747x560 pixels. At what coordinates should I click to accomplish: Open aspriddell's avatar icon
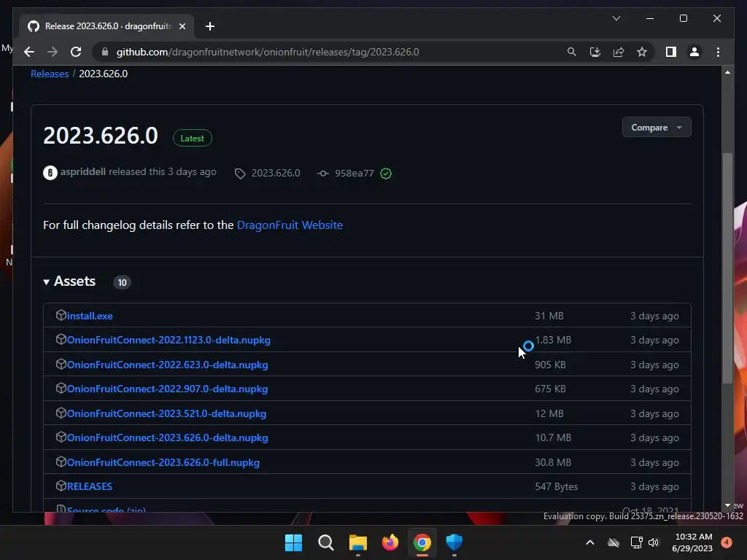click(x=50, y=172)
